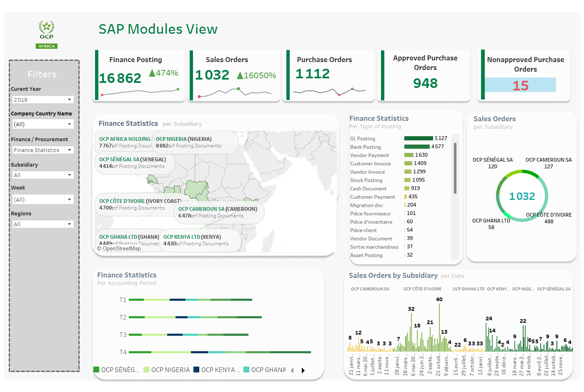This screenshot has height=392, width=584.
Task: Click the OCP CAMEROUN SA column header
Action: 370,289
